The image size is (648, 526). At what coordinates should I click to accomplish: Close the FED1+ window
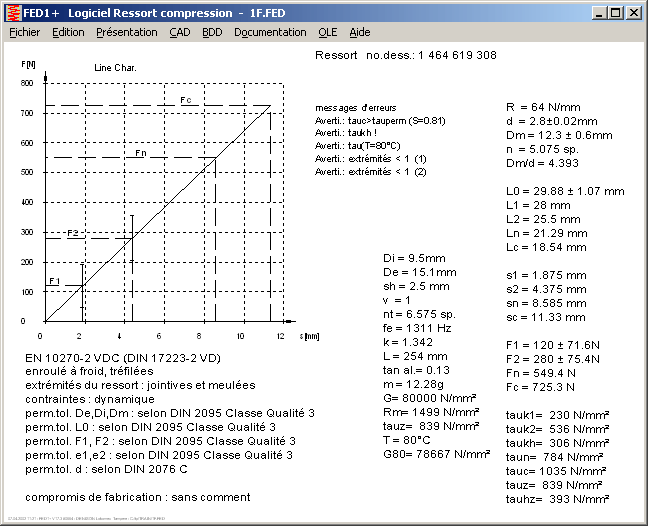[634, 12]
